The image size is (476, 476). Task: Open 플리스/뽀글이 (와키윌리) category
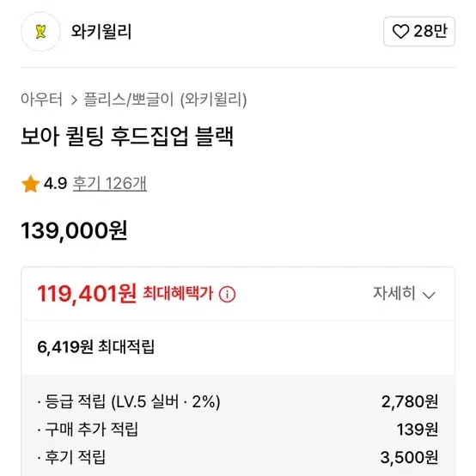point(165,100)
